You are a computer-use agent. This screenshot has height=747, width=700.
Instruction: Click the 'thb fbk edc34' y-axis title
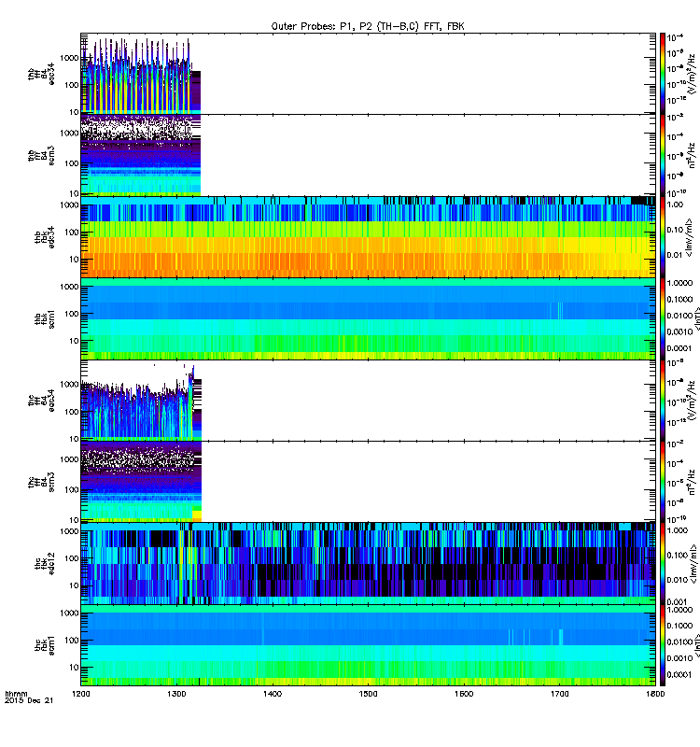pos(45,237)
